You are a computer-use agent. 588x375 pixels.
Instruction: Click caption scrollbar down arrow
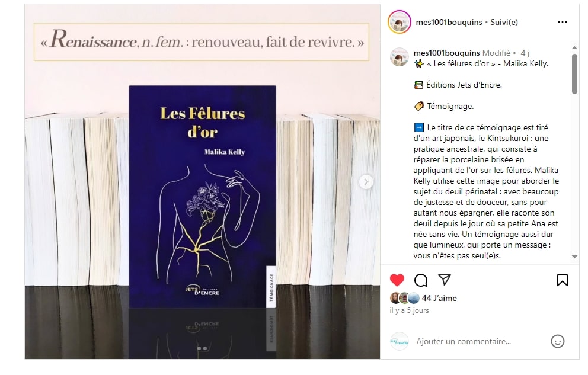coord(574,257)
